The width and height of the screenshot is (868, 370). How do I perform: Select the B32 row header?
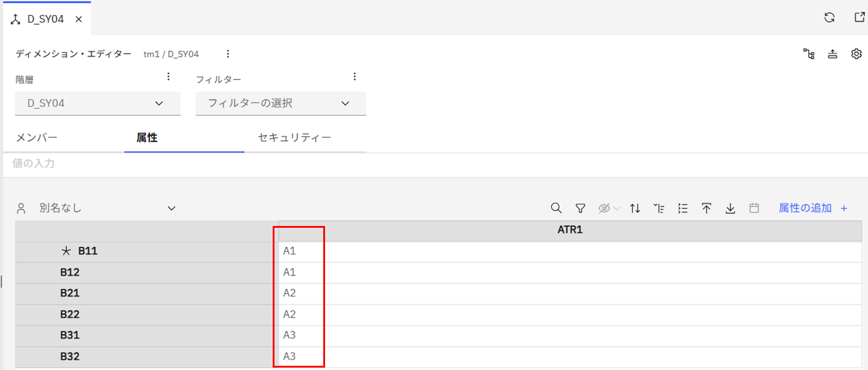[x=146, y=357]
